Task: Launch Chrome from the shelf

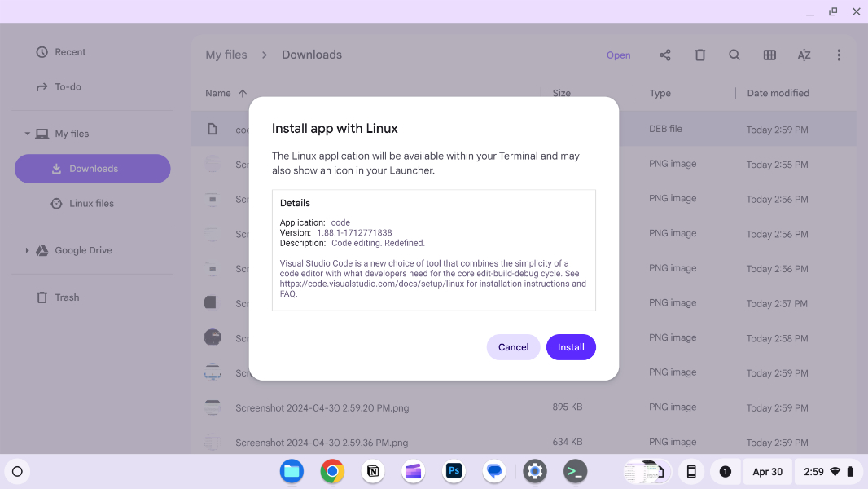Action: point(331,471)
